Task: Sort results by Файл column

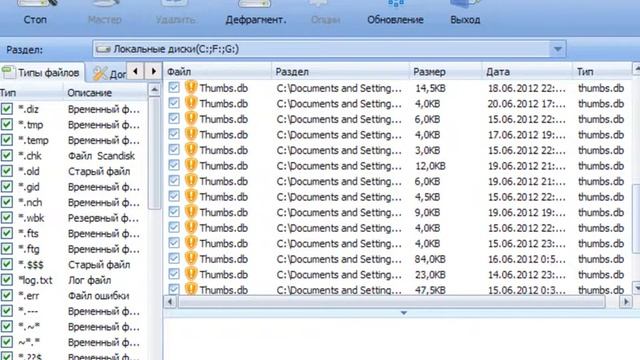Action: pos(218,72)
